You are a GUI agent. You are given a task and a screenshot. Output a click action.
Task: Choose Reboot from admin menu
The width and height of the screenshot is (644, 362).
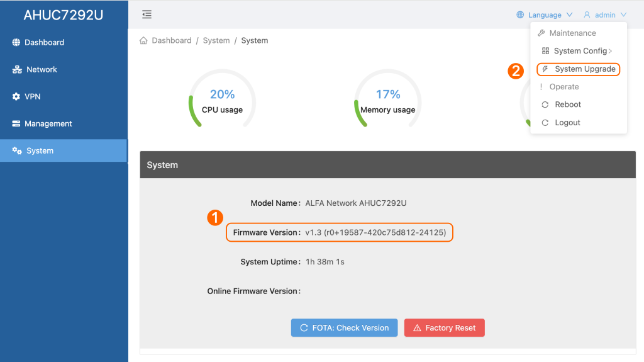click(x=579, y=105)
